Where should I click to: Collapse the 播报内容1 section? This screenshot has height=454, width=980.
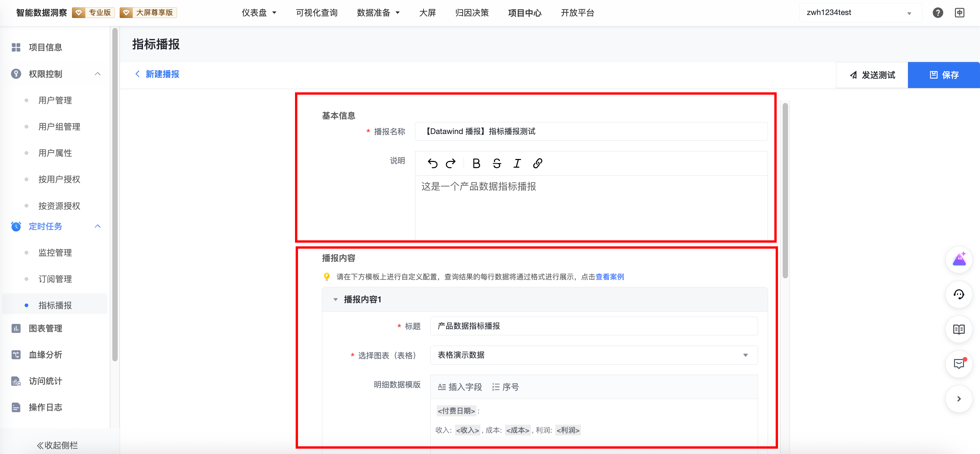pos(335,299)
